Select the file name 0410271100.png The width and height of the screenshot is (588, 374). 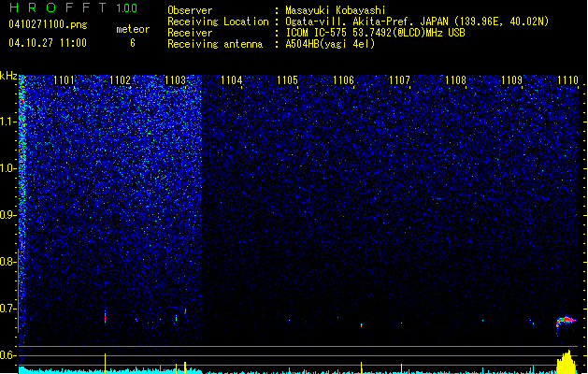tap(48, 25)
